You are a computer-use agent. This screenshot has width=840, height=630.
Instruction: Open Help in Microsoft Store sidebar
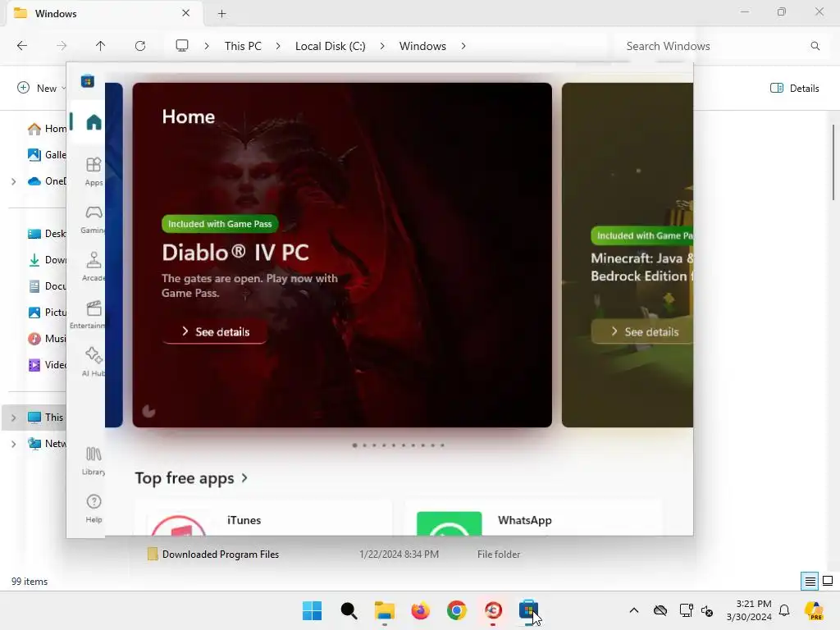(x=94, y=509)
